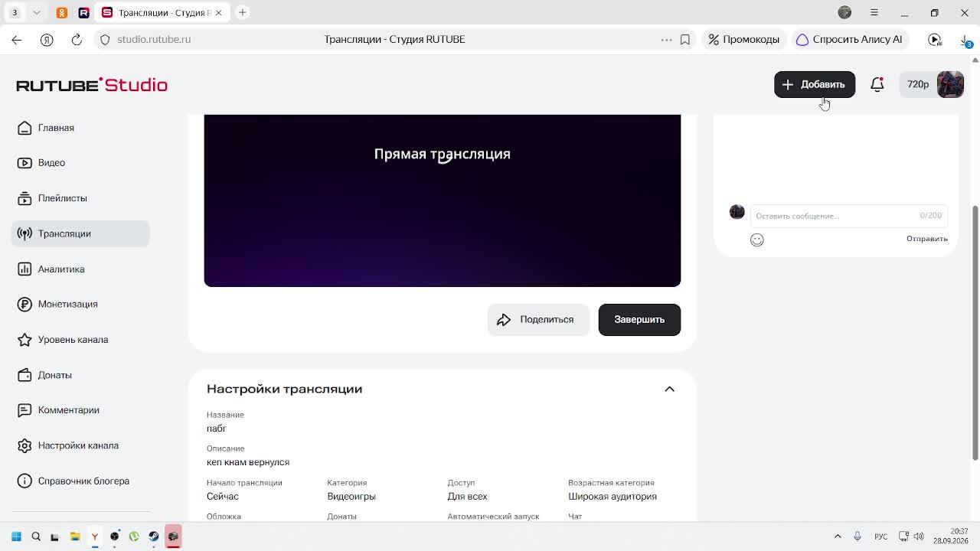Click Поделиться button
Viewport: 980px width, 551px height.
point(538,319)
